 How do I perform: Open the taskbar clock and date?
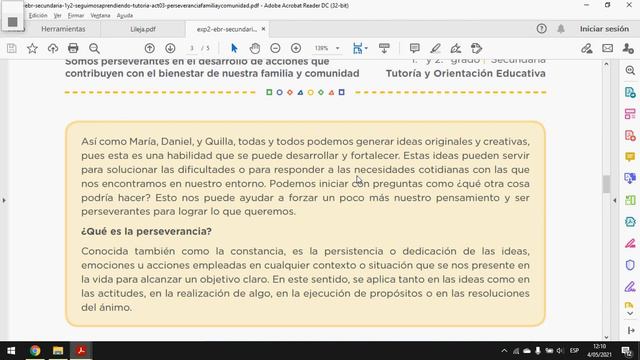(x=599, y=351)
